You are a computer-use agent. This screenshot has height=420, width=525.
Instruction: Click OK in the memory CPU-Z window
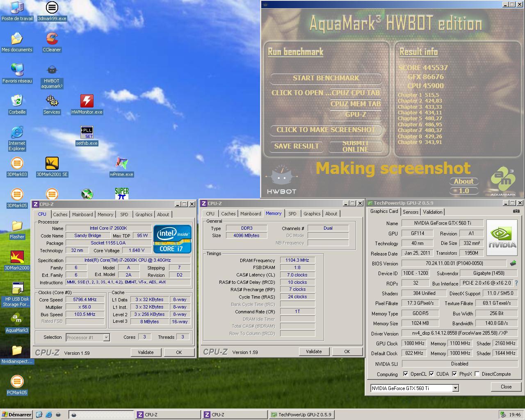(347, 352)
